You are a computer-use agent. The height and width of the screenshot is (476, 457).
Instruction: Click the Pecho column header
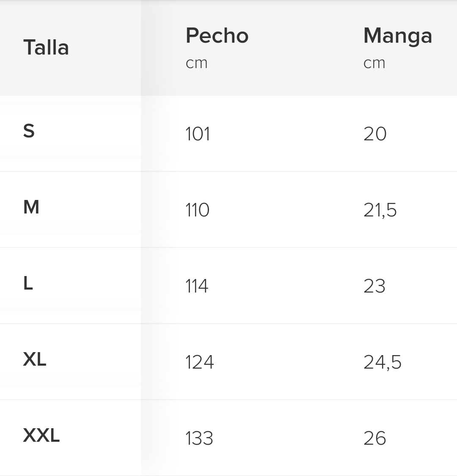click(x=217, y=36)
